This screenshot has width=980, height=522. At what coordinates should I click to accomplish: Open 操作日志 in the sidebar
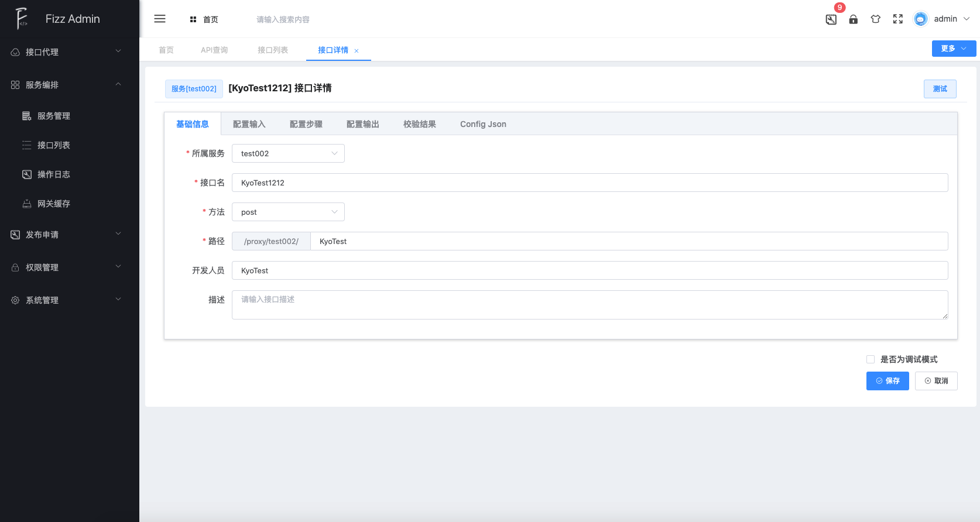(x=54, y=174)
